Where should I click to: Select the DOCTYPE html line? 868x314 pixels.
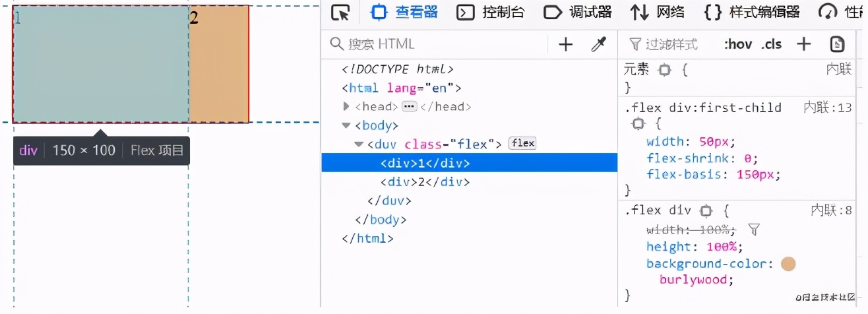pyautogui.click(x=398, y=69)
